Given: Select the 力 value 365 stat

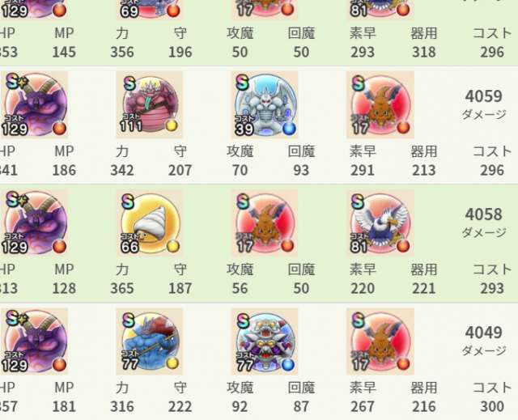Looking at the screenshot, I should (122, 289).
